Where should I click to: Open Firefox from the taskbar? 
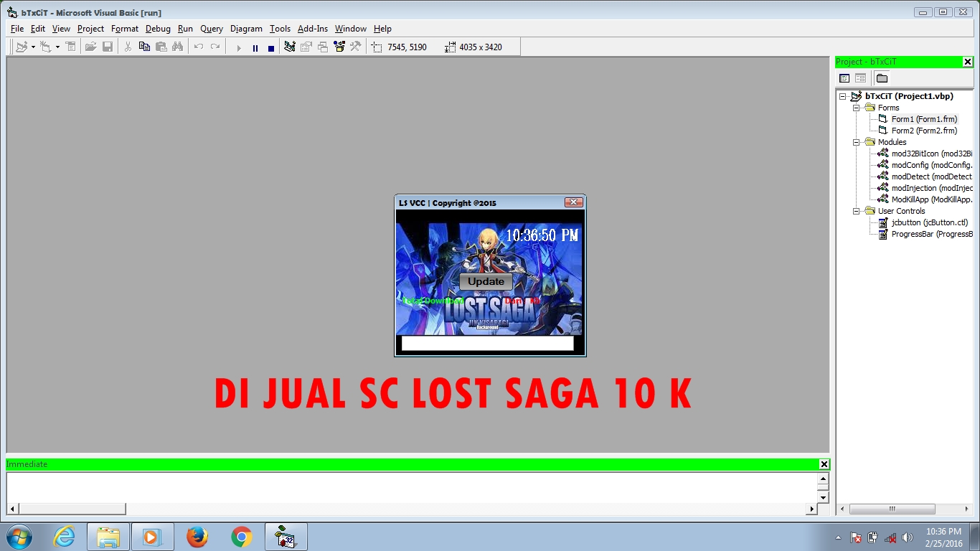coord(197,537)
